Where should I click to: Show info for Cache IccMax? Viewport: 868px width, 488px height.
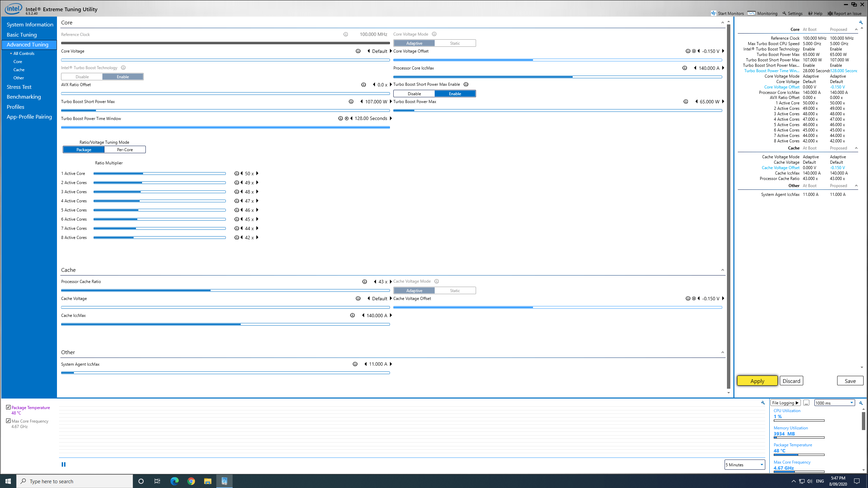pos(352,316)
